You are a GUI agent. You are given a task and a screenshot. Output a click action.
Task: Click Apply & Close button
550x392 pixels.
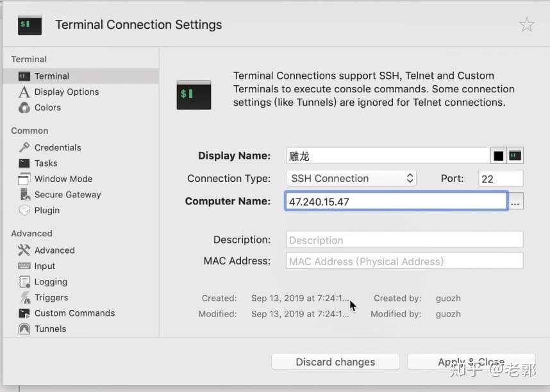(471, 362)
